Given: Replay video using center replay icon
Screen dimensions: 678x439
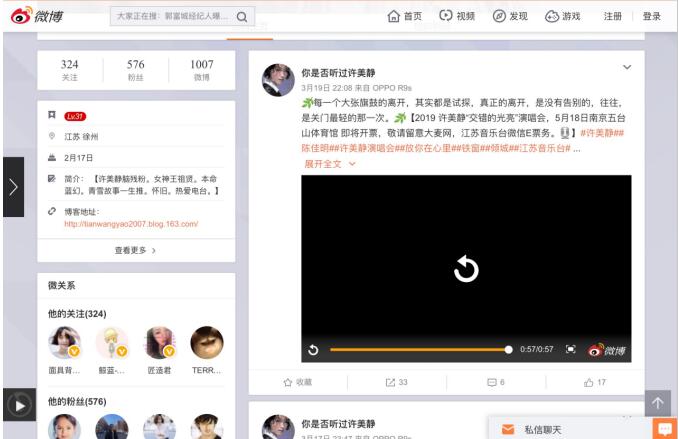Looking at the screenshot, I should pyautogui.click(x=466, y=269).
